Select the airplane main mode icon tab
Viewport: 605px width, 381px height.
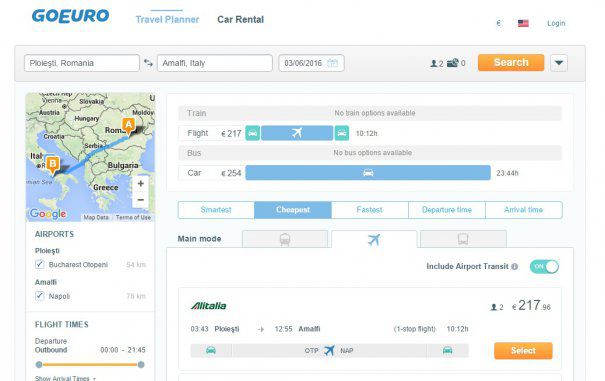click(x=374, y=239)
